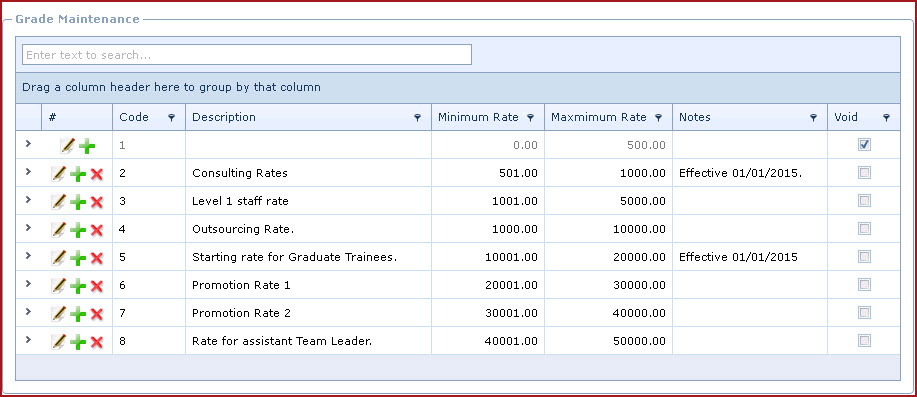Click green plus icon on code 1 row
Screen dimensions: 917x397
point(87,146)
